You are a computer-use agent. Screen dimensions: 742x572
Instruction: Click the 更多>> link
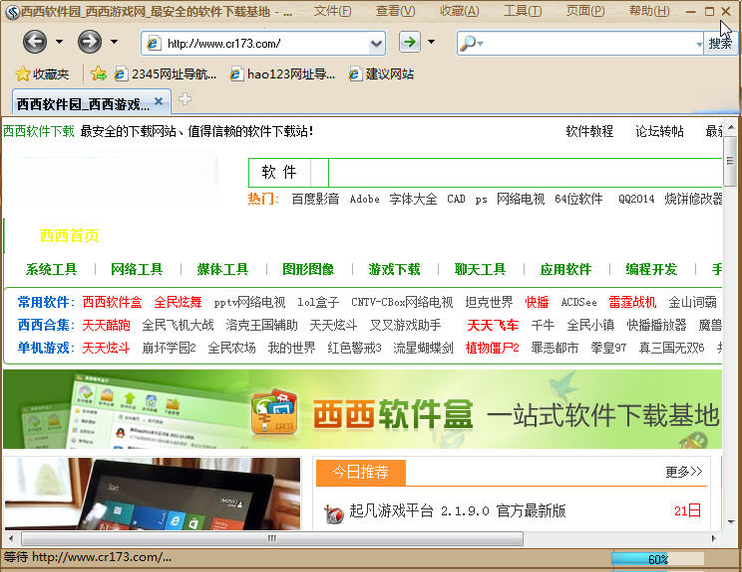click(x=684, y=472)
